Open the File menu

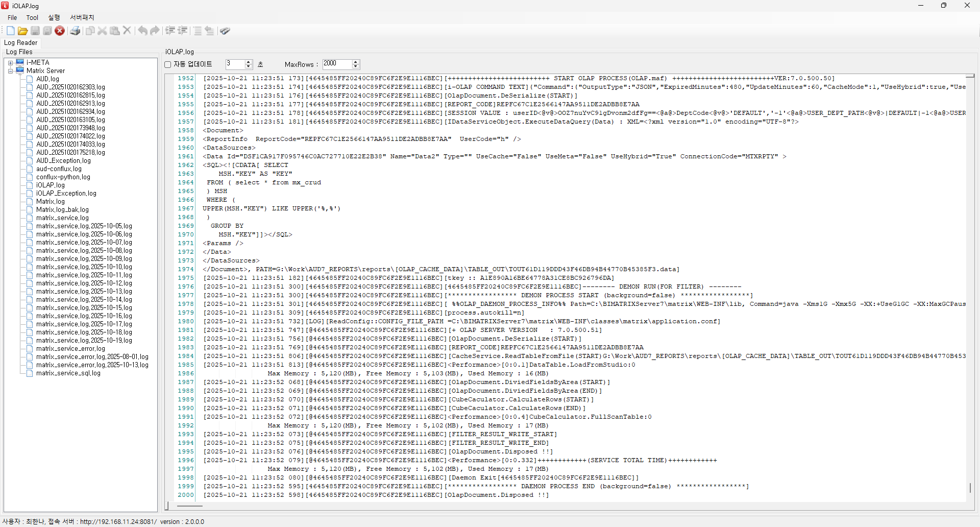tap(12, 17)
